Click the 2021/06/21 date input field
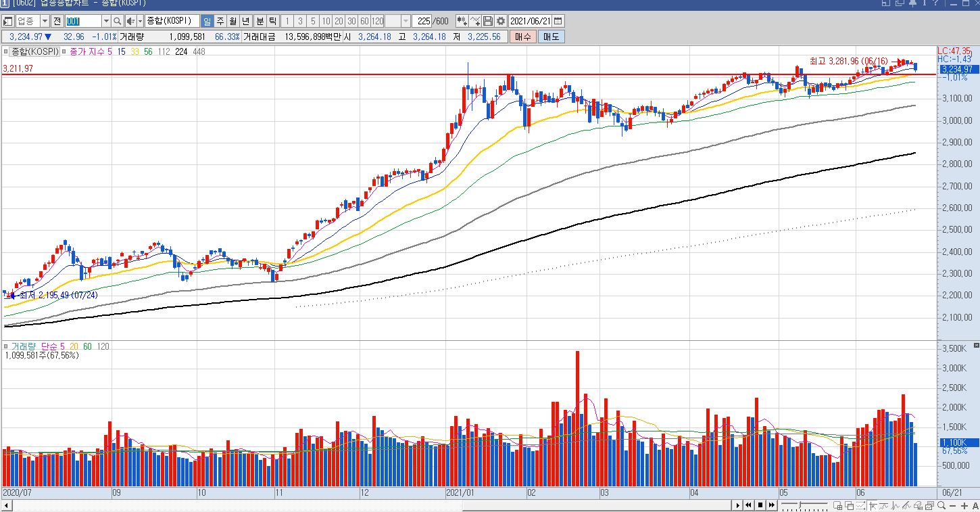 [531, 21]
